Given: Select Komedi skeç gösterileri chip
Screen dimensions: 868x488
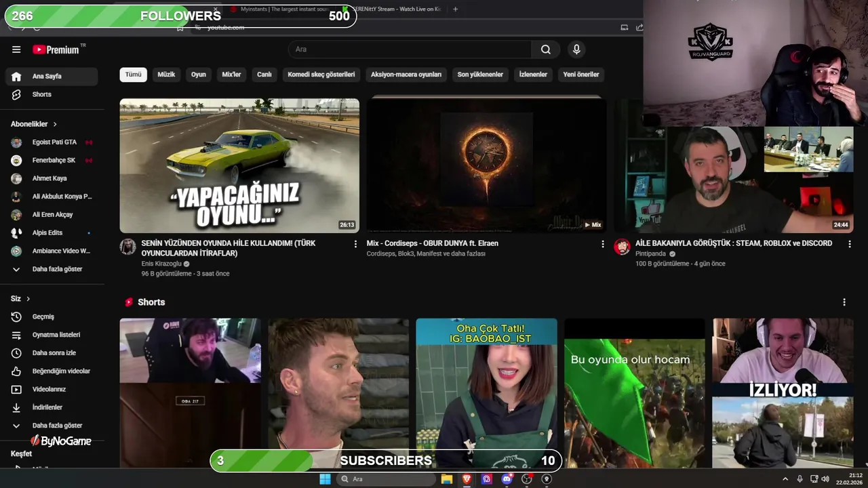Looking at the screenshot, I should pyautogui.click(x=321, y=75).
